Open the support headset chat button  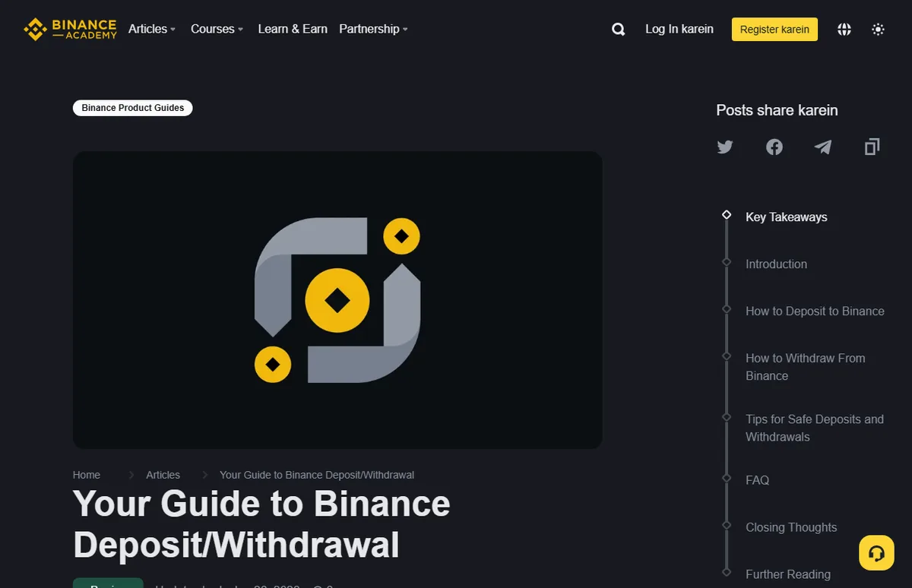(x=876, y=553)
